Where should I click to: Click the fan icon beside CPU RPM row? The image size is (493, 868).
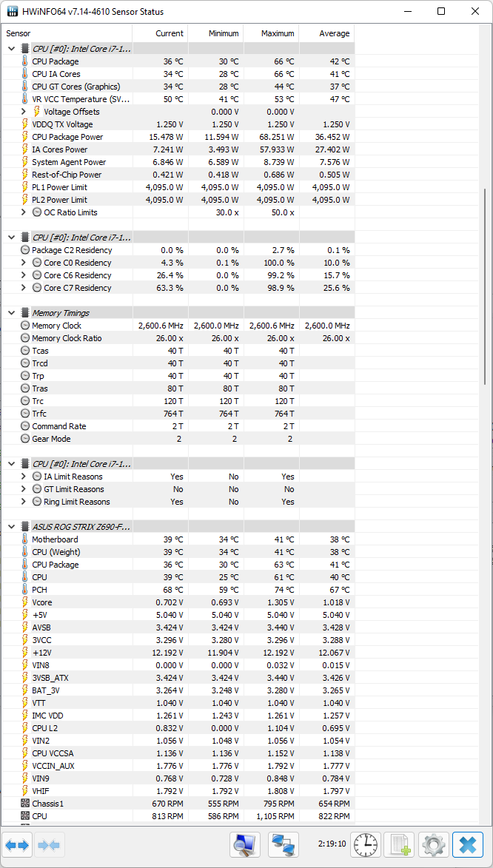tap(25, 816)
